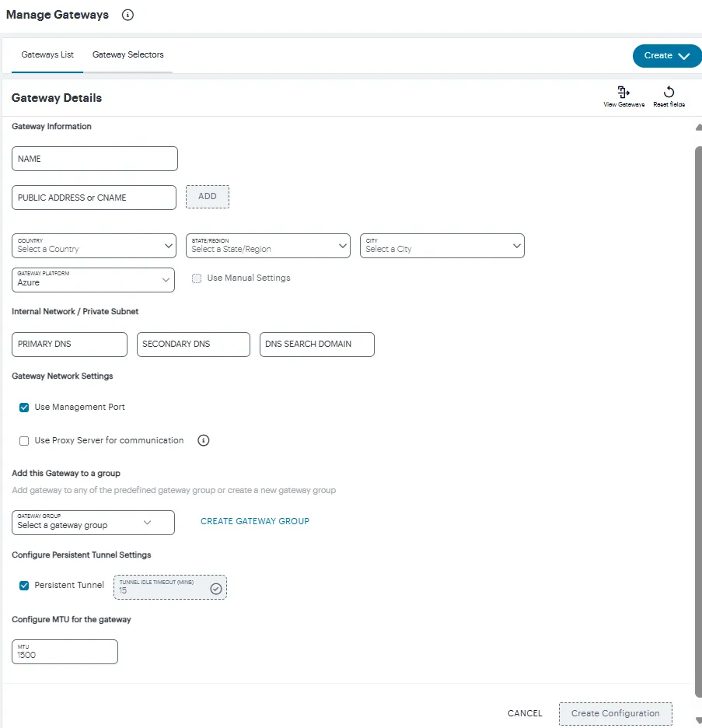
Task: Click the Tunnel Idle Timeout field
Action: coord(170,587)
